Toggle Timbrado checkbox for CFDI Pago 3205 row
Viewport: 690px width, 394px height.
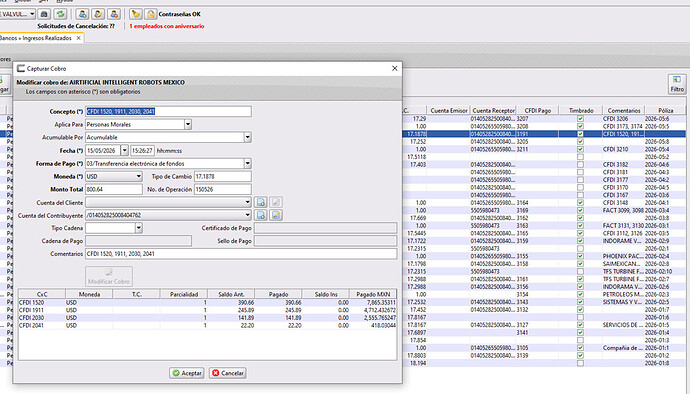pyautogui.click(x=580, y=142)
